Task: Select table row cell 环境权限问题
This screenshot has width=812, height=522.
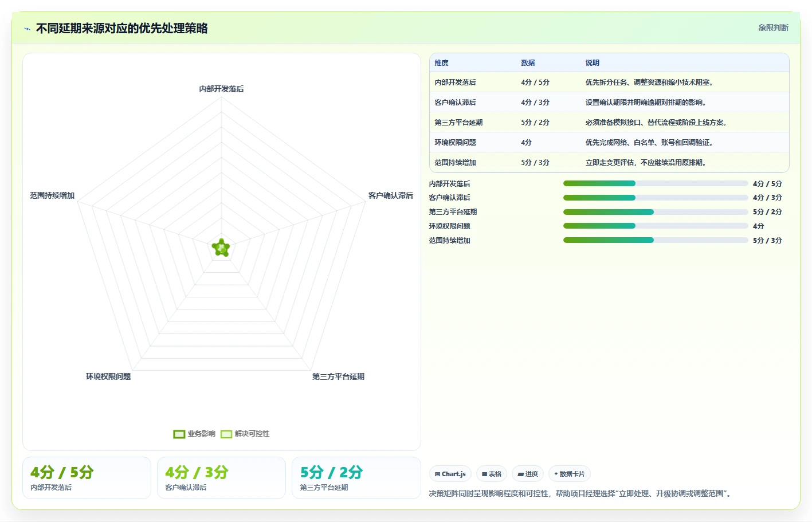Action: pyautogui.click(x=455, y=143)
